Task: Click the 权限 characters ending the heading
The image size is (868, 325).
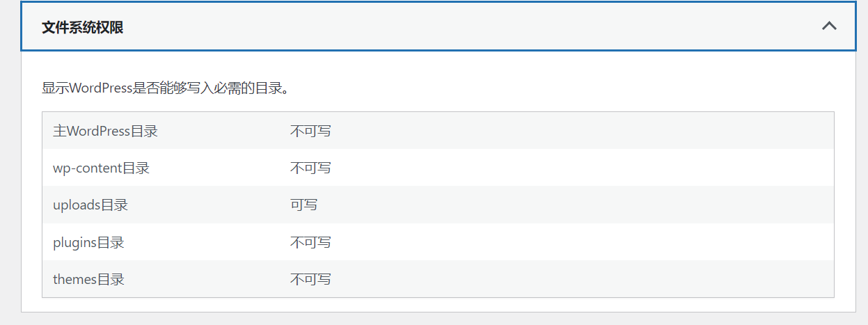Action: coord(110,28)
